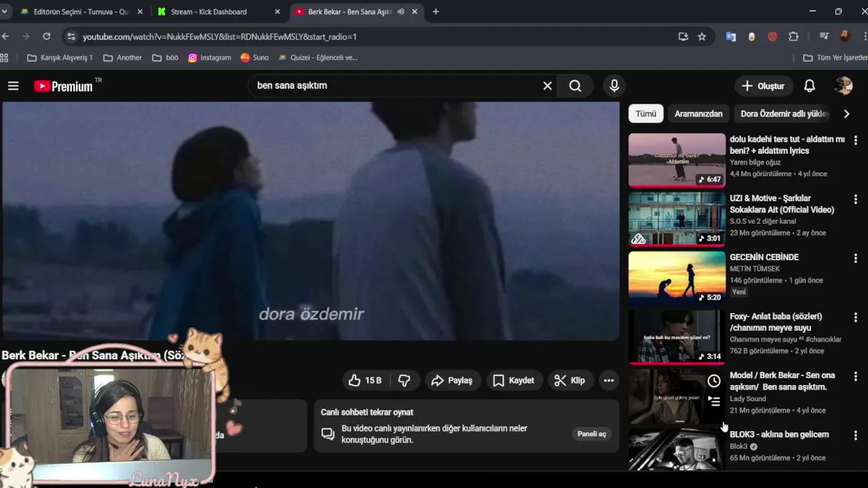Click the video player to pause
The width and height of the screenshot is (868, 488).
311,221
